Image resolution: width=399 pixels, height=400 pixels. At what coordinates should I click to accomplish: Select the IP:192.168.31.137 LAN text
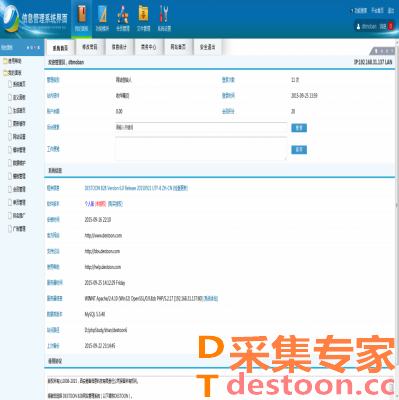(x=373, y=62)
